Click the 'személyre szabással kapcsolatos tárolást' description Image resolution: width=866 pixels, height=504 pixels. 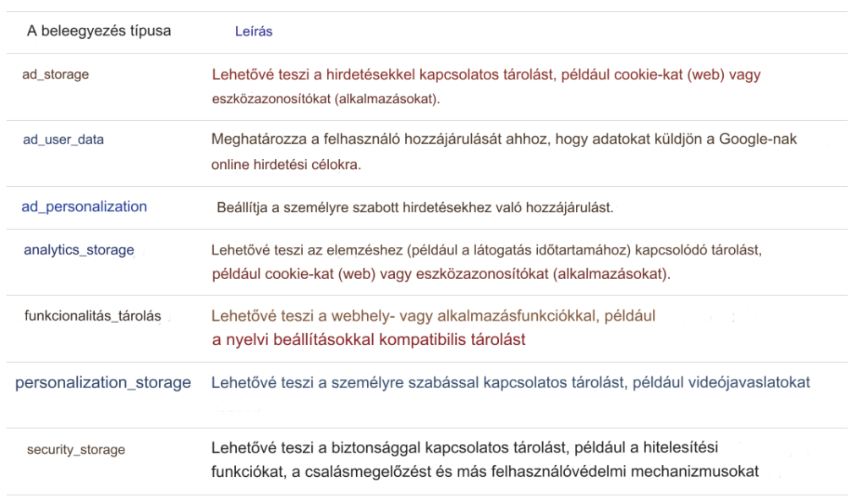pos(510,382)
